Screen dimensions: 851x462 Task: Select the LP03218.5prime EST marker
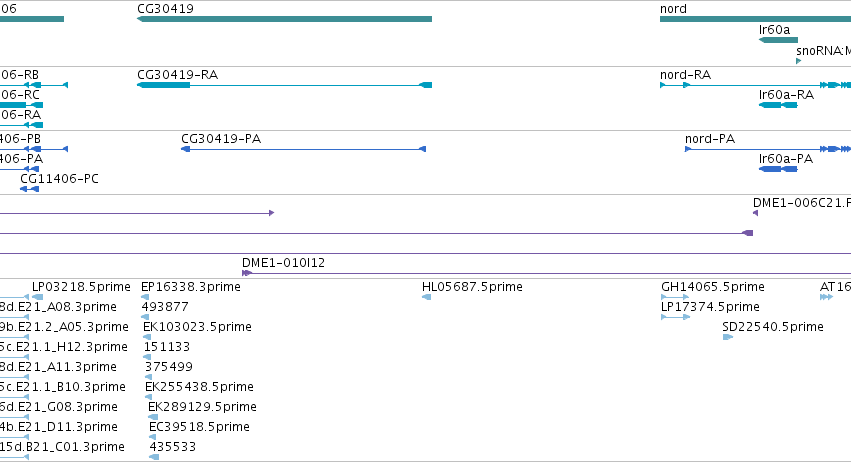click(37, 297)
